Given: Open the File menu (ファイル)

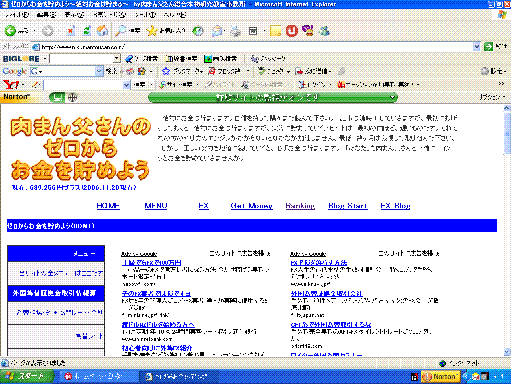Looking at the screenshot, I should tap(17, 15).
